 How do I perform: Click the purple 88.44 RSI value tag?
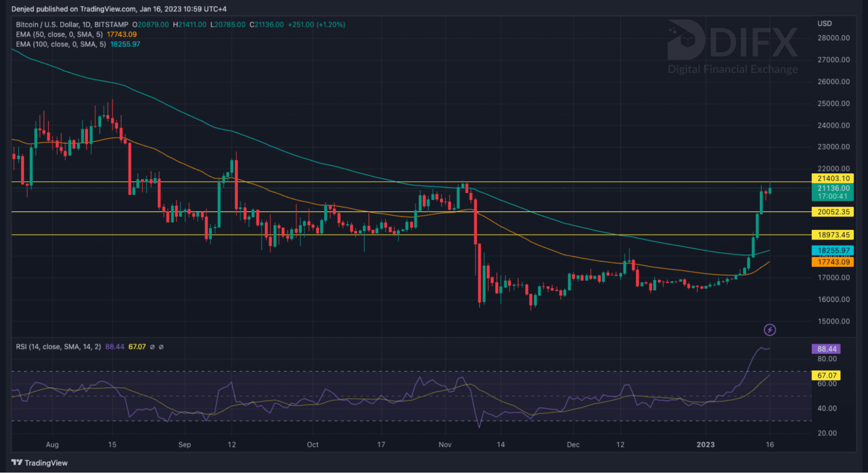click(826, 349)
